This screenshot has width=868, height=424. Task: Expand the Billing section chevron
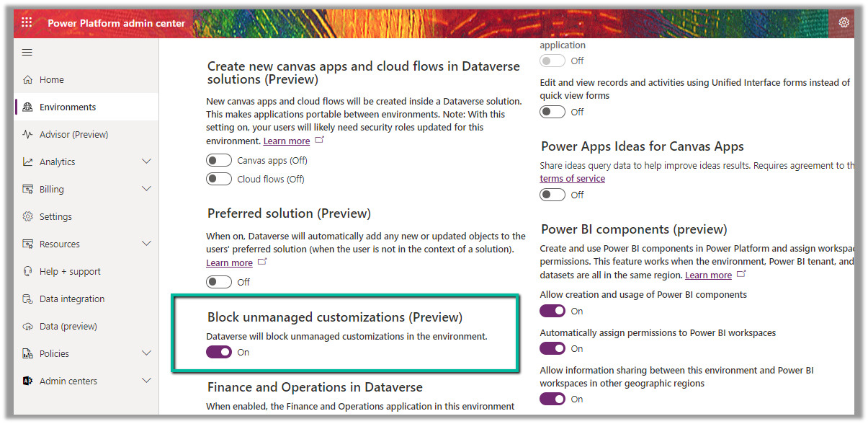pos(147,189)
